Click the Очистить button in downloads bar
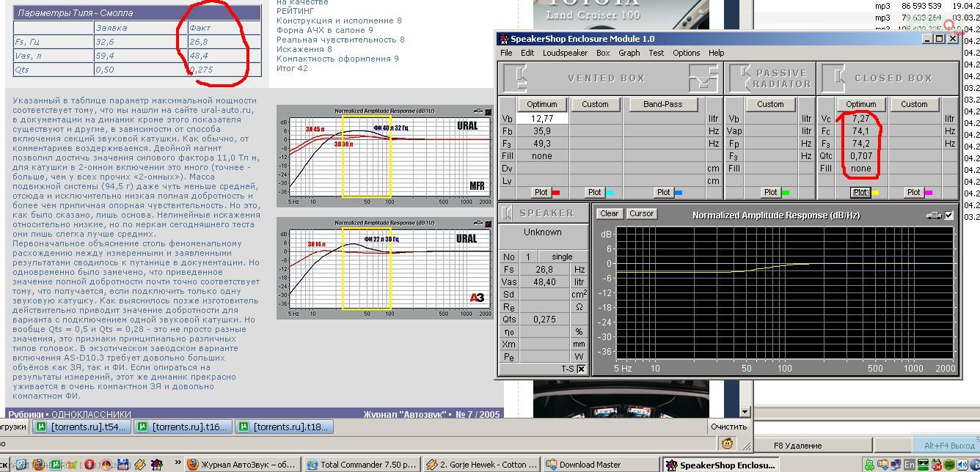Screen dimensions: 980x472 point(728,427)
